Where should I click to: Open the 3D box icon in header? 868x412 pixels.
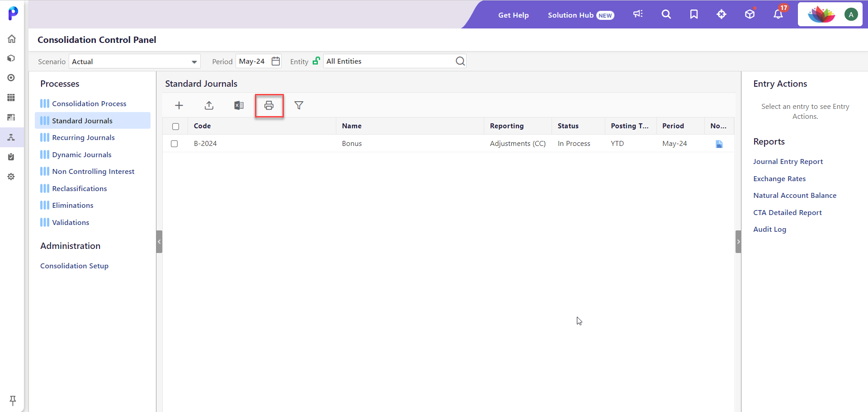[750, 14]
